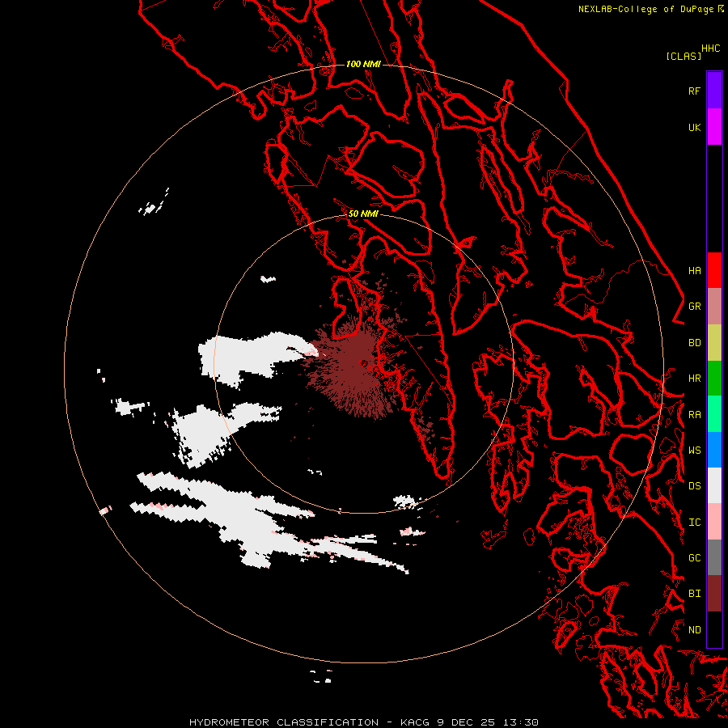The image size is (728, 728).
Task: Click the UK magenta legend swatch
Action: tap(714, 127)
